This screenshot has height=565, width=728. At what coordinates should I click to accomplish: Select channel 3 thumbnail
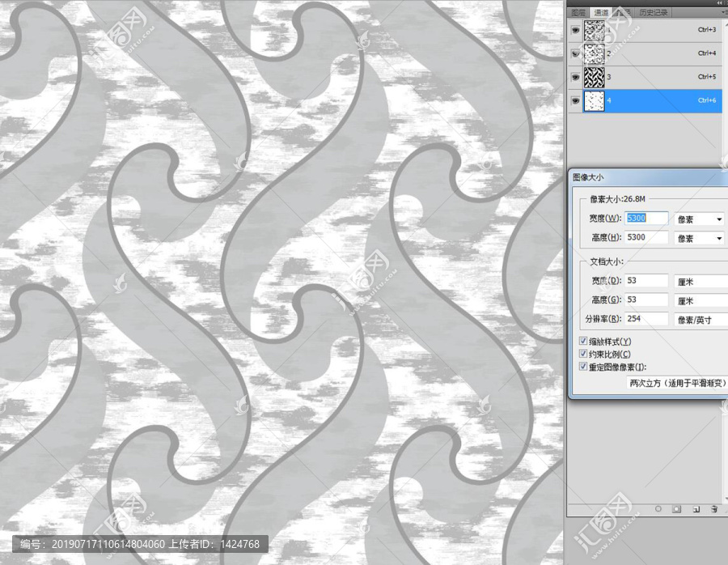[594, 77]
